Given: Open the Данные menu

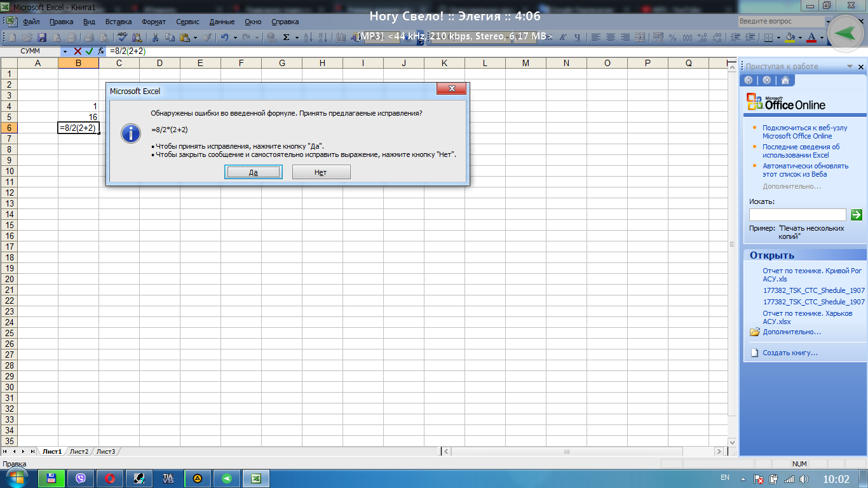Looking at the screenshot, I should [x=222, y=22].
